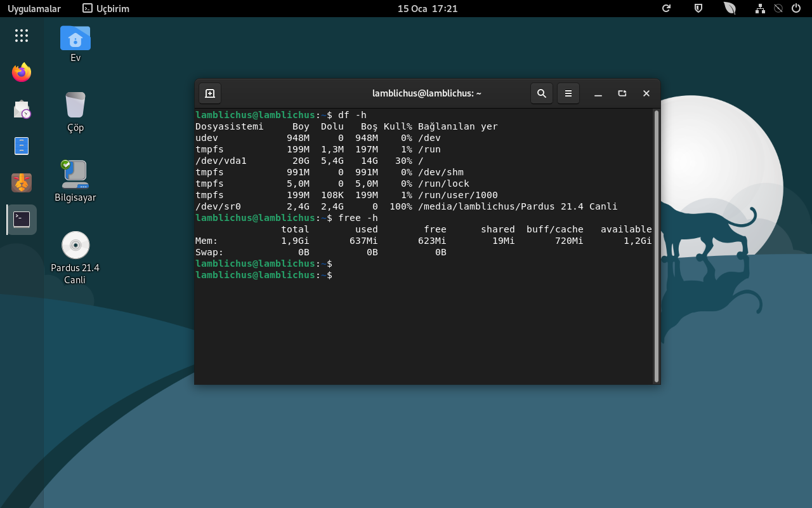Open the power system menu
The height and width of the screenshot is (508, 812).
click(x=796, y=8)
